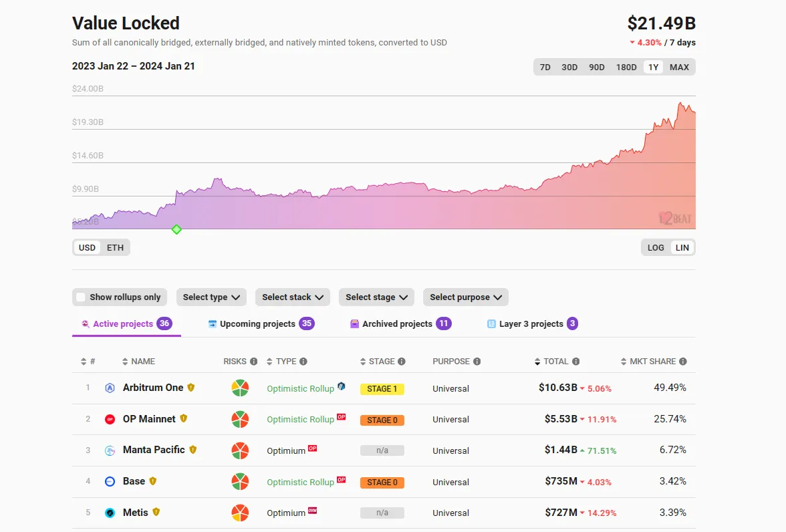Click the sort arrows beside NAME column
786x532 pixels.
[125, 362]
